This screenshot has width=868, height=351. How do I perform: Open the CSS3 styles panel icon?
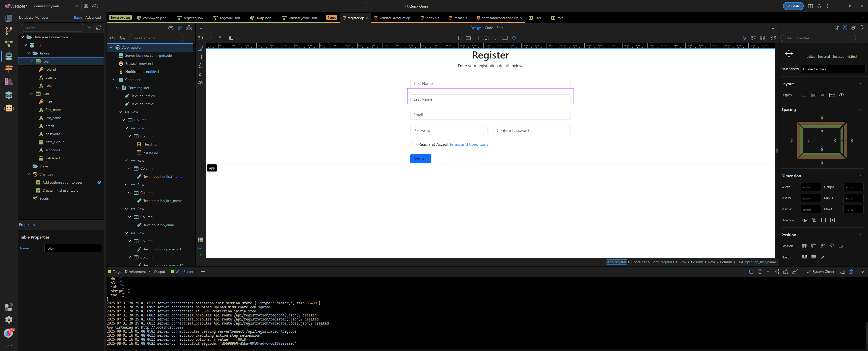pyautogui.click(x=854, y=28)
